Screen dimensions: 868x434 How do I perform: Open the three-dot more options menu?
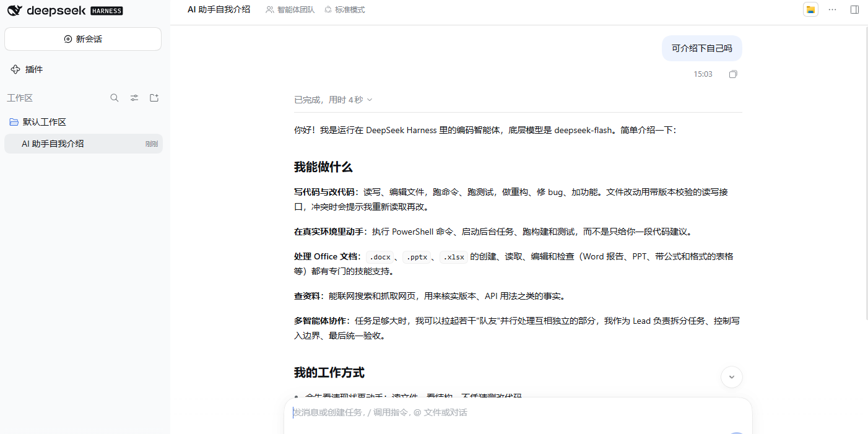[832, 9]
